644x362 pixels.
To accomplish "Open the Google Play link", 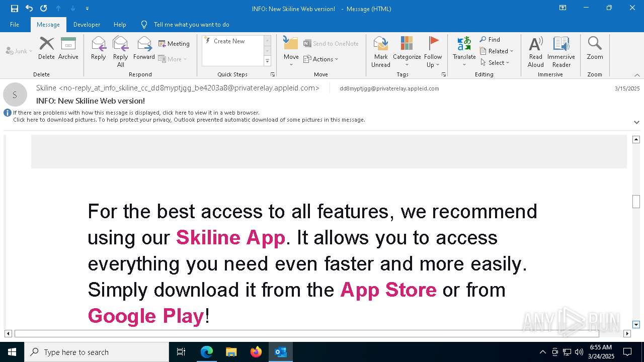I will coord(146,316).
